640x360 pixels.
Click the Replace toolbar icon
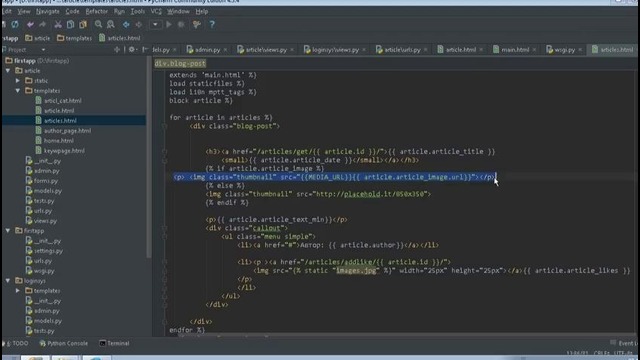111,24
